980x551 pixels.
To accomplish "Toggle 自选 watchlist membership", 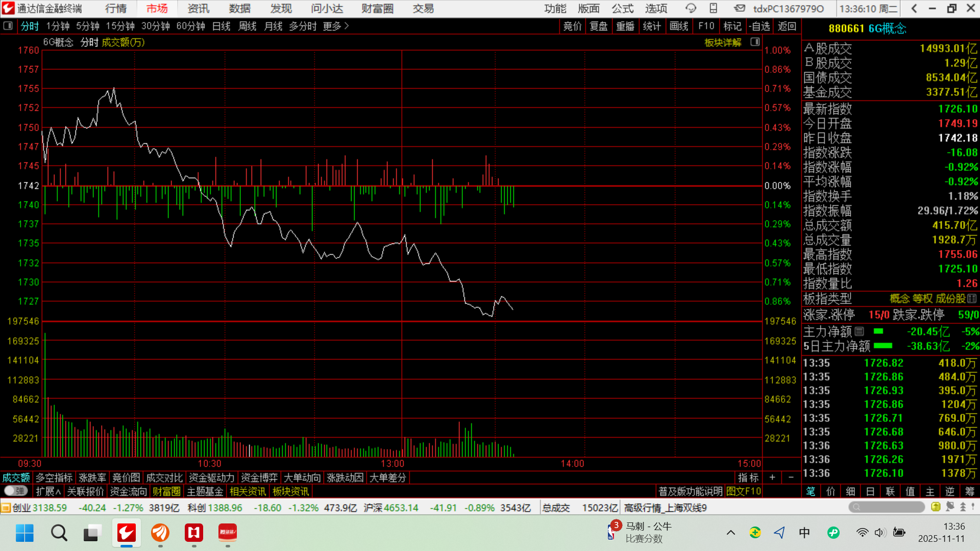I will [759, 26].
